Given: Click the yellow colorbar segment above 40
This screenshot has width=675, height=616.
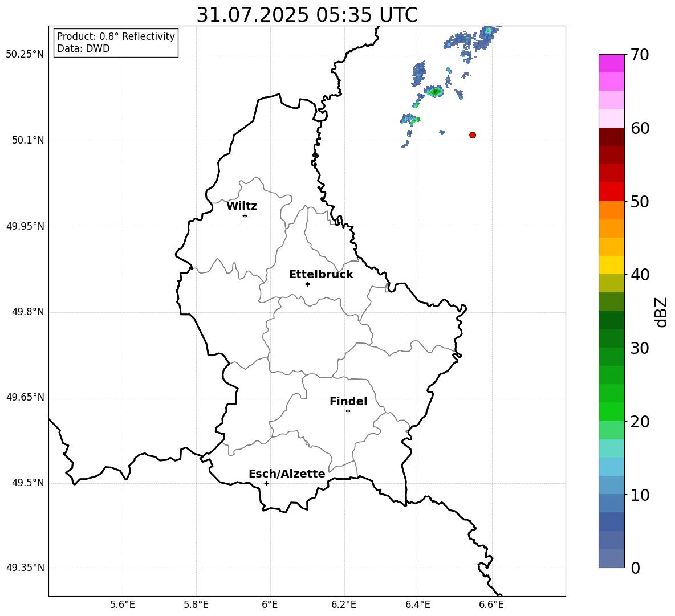Looking at the screenshot, I should (612, 265).
